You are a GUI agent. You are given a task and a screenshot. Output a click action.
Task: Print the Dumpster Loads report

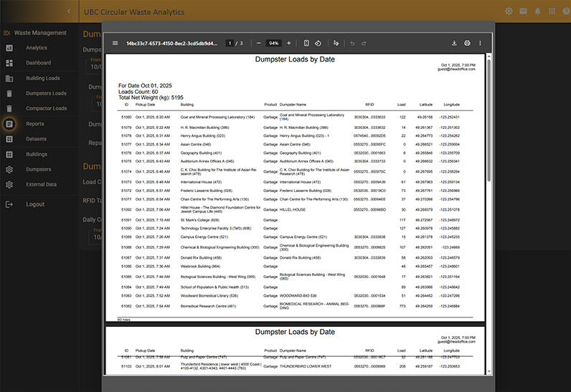click(x=467, y=43)
